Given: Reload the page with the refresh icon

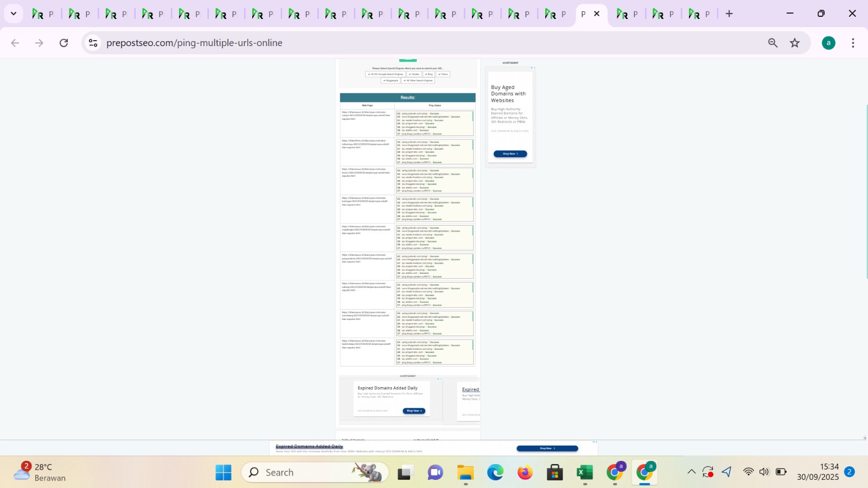Looking at the screenshot, I should point(64,43).
